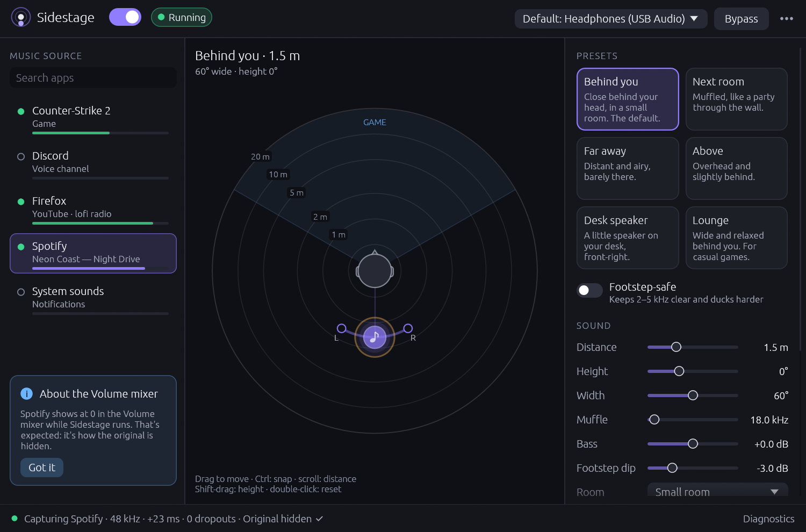Click the Bypass button
The width and height of the screenshot is (806, 532).
point(741,19)
